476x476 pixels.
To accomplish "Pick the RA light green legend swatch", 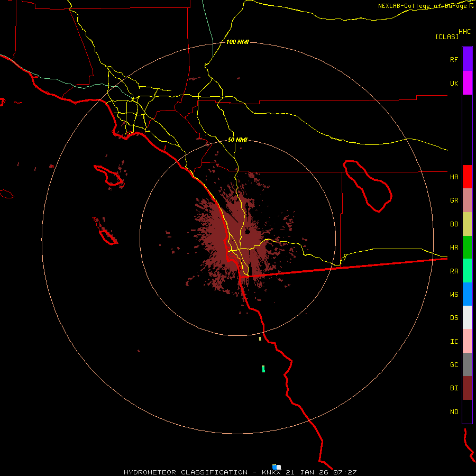I will click(467, 271).
